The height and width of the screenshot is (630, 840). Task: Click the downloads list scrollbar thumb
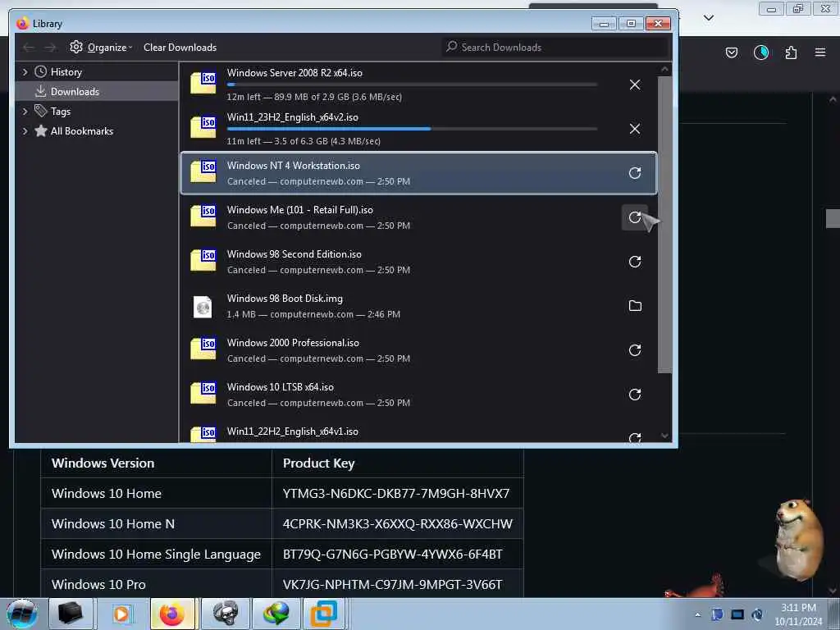coord(664,224)
